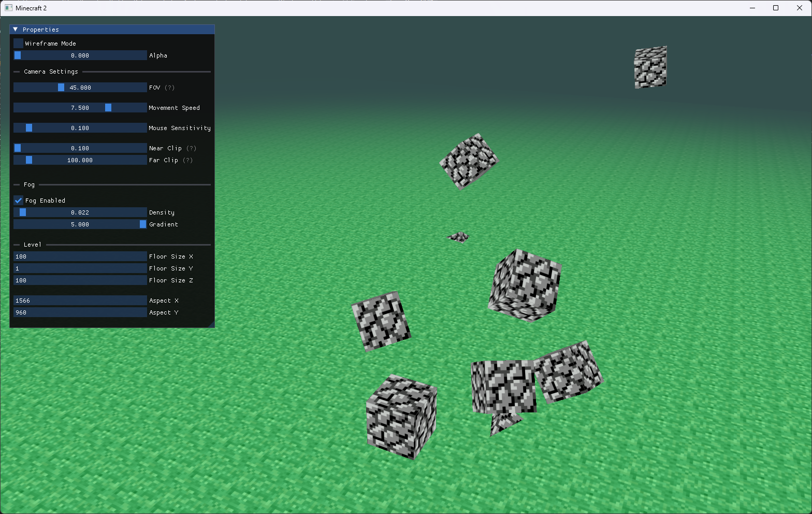Image resolution: width=812 pixels, height=514 pixels.
Task: Click the Floor Size Y input field
Action: pyautogui.click(x=80, y=268)
